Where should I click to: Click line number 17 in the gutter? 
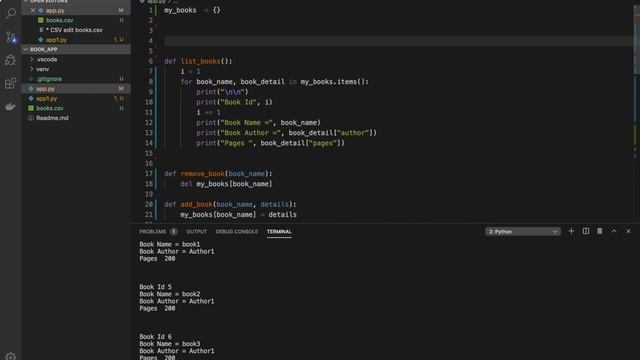[x=149, y=173]
